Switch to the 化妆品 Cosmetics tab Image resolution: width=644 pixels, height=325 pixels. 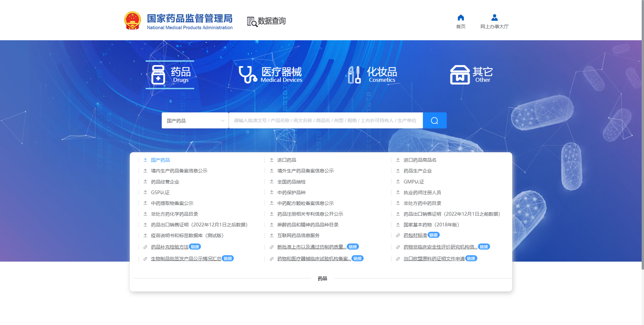(x=382, y=74)
